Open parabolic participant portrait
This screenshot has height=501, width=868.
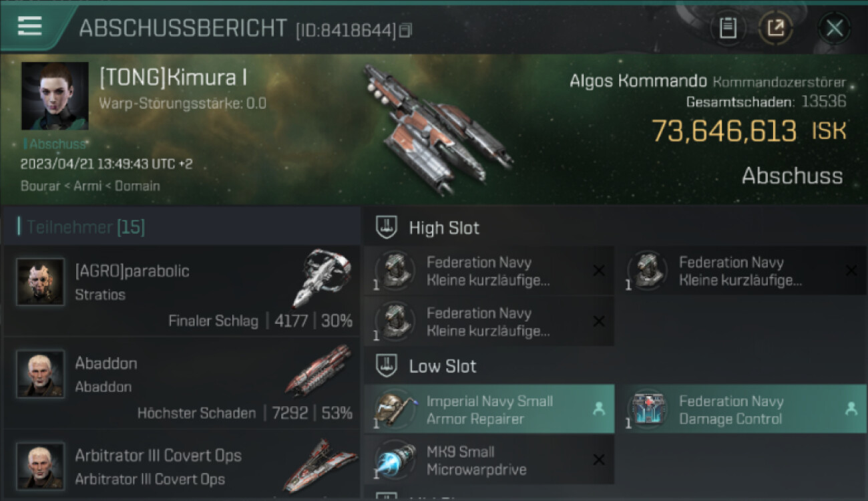click(41, 282)
